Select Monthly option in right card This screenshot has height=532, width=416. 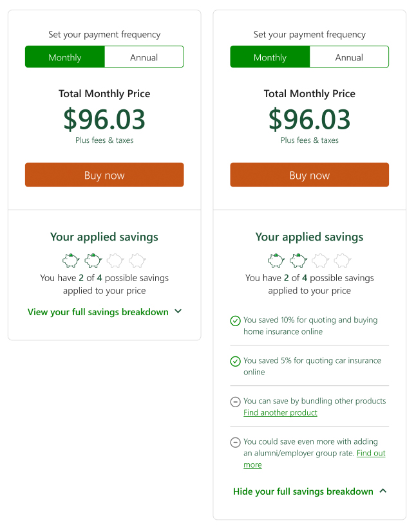[x=270, y=57]
